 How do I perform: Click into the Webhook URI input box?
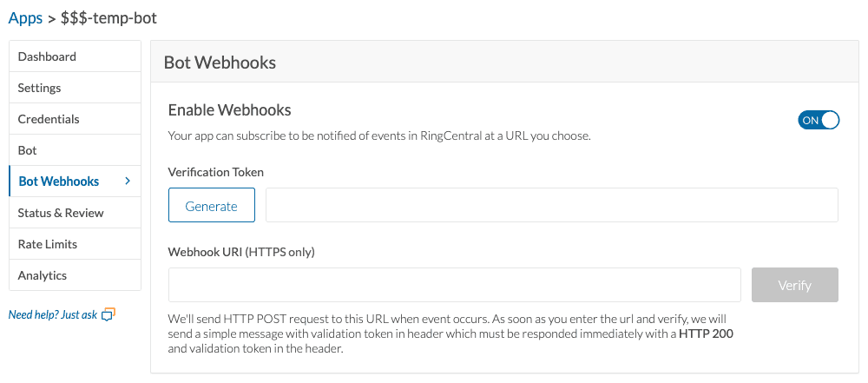454,285
